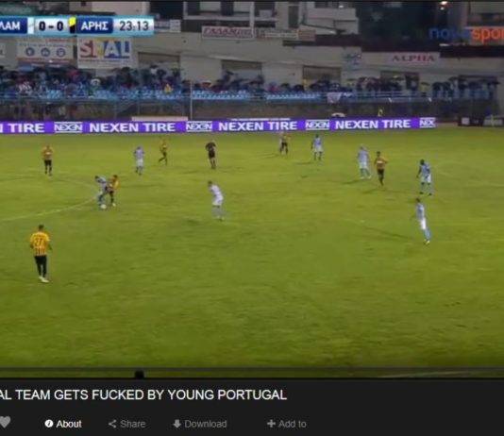Click the unplayed part of the progress bar
Viewport: 504px width, 436px height.
pyautogui.click(x=322, y=375)
